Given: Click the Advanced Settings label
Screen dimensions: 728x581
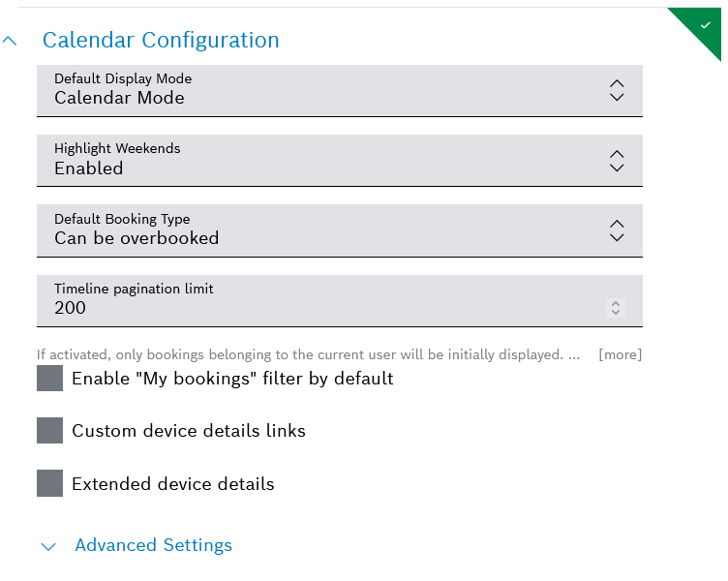Looking at the screenshot, I should tap(153, 545).
